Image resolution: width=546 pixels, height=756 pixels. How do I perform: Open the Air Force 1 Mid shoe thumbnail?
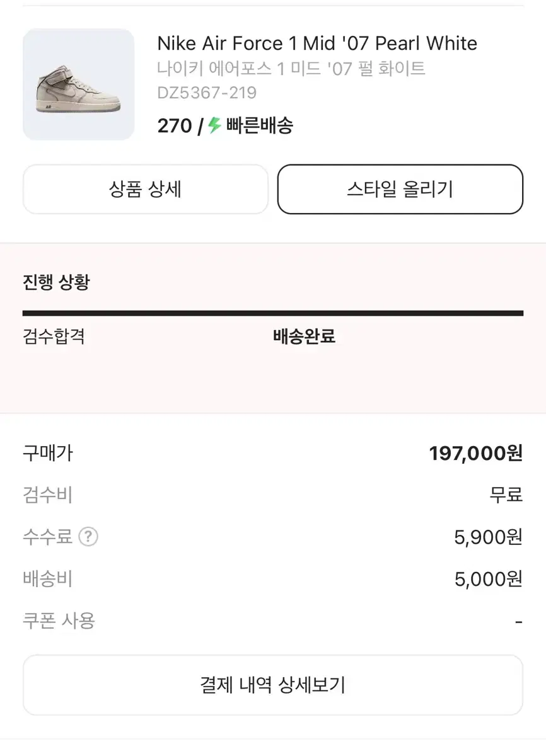click(78, 84)
